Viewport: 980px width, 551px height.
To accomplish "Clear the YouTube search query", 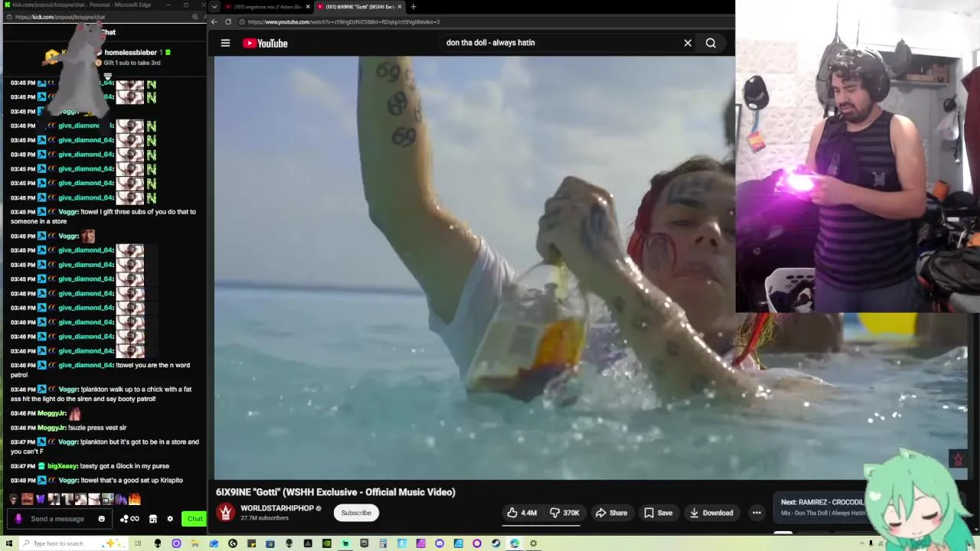I will point(688,43).
